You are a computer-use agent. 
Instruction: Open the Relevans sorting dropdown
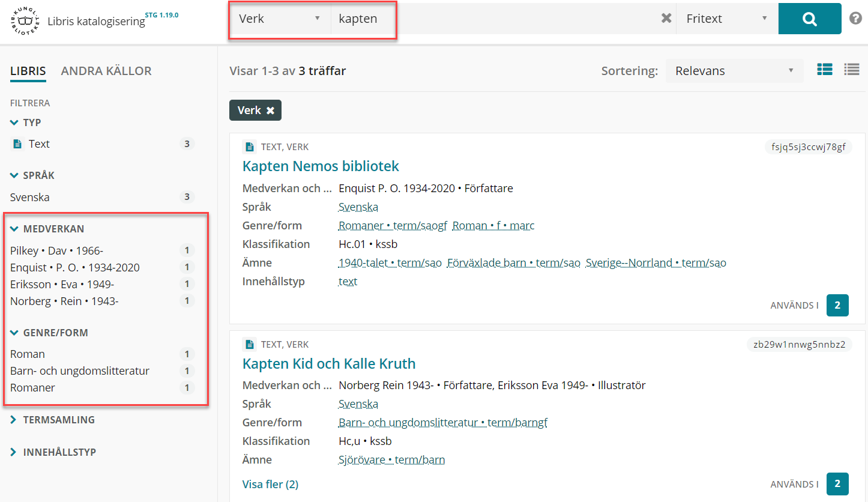point(735,71)
